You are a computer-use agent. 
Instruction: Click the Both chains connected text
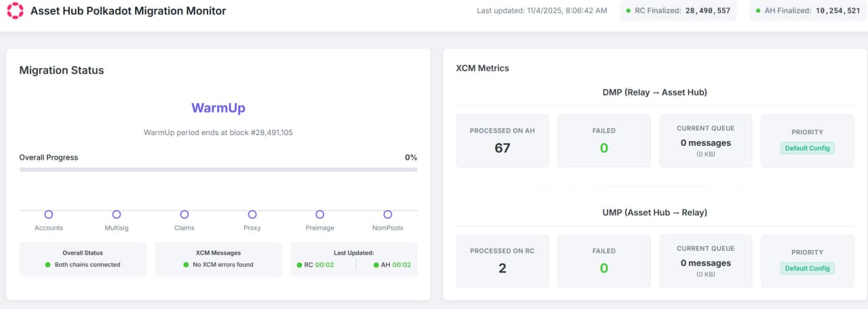coord(87,265)
